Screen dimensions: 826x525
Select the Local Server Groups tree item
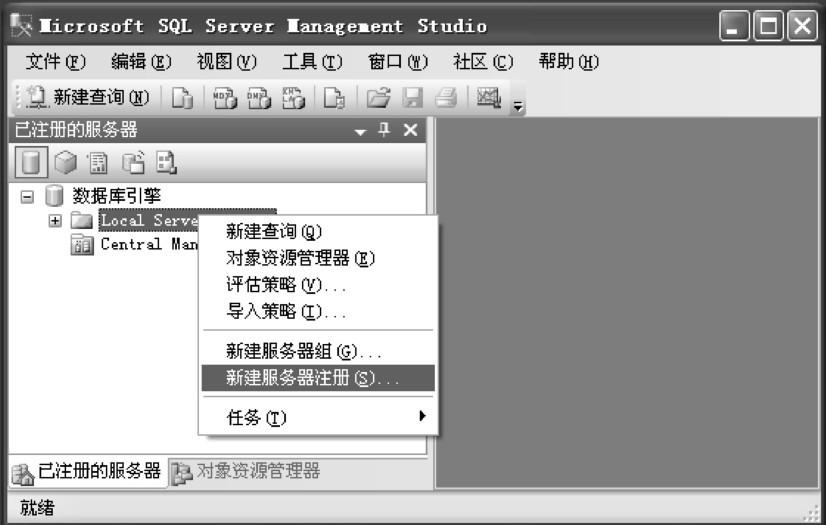point(149,220)
